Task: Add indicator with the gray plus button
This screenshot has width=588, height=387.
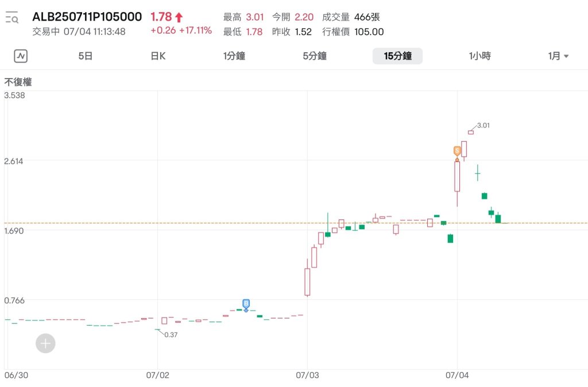Action: pos(45,343)
